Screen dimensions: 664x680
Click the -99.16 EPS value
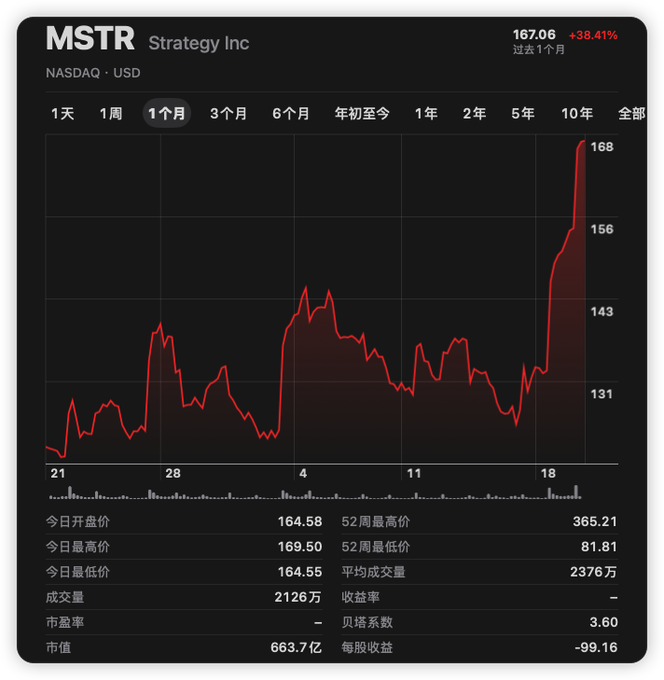click(x=596, y=647)
